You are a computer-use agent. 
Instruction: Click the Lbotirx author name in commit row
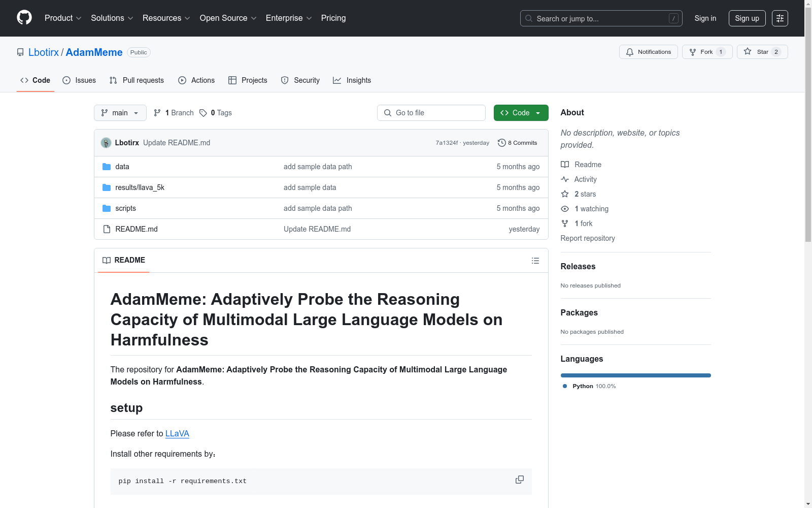[127, 143]
